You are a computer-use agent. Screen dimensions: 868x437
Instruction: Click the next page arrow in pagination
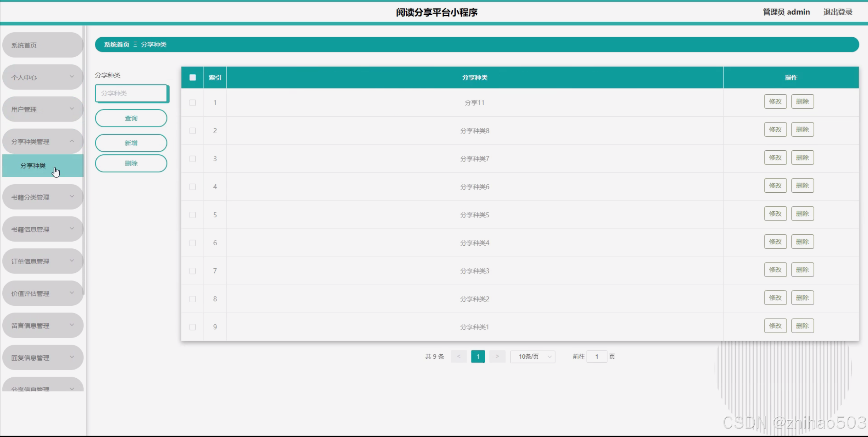pos(497,356)
